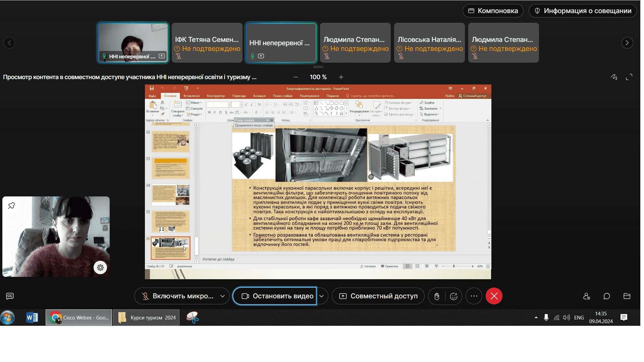Open the PowerPoint Файл tab
Screen dimensions: 644x362
point(152,96)
